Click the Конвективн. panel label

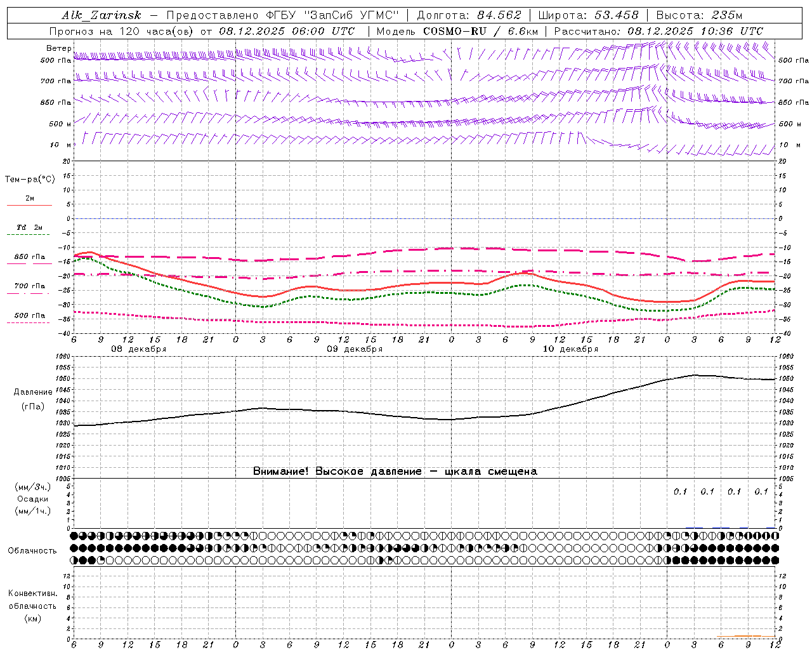tap(33, 594)
